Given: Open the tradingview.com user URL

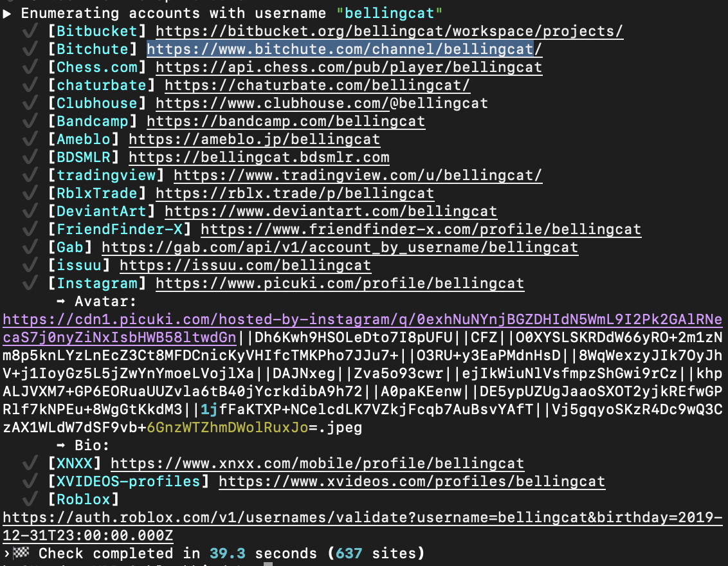Looking at the screenshot, I should 358,175.
